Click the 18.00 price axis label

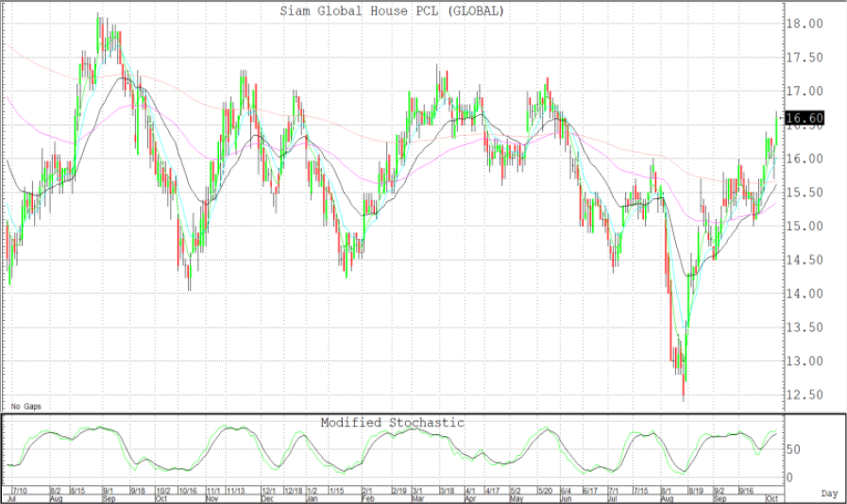point(805,24)
